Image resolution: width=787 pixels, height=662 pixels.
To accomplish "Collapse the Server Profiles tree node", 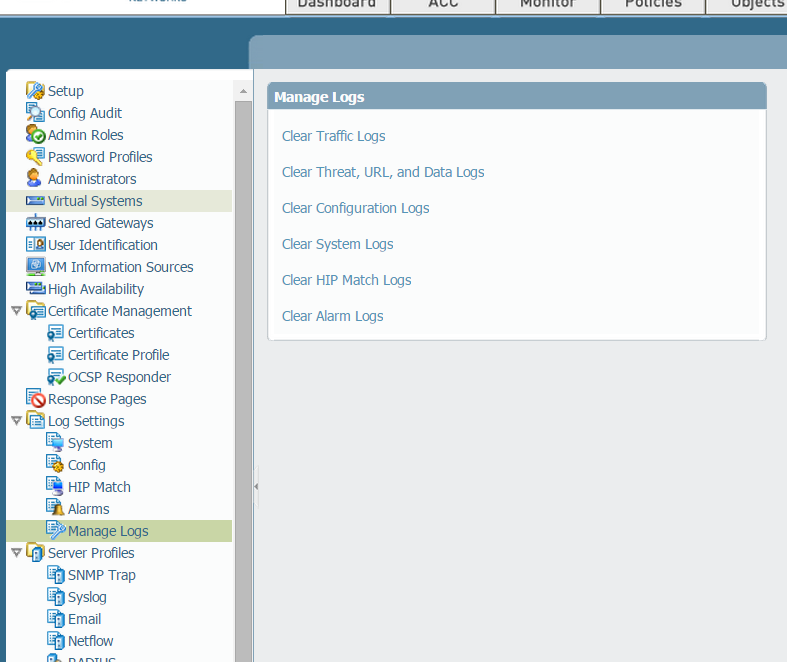I will pos(16,553).
